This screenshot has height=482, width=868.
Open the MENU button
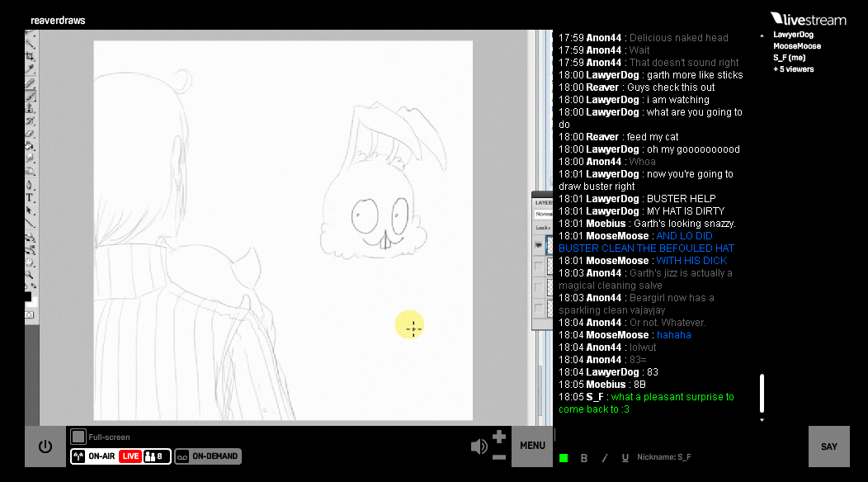click(x=532, y=446)
